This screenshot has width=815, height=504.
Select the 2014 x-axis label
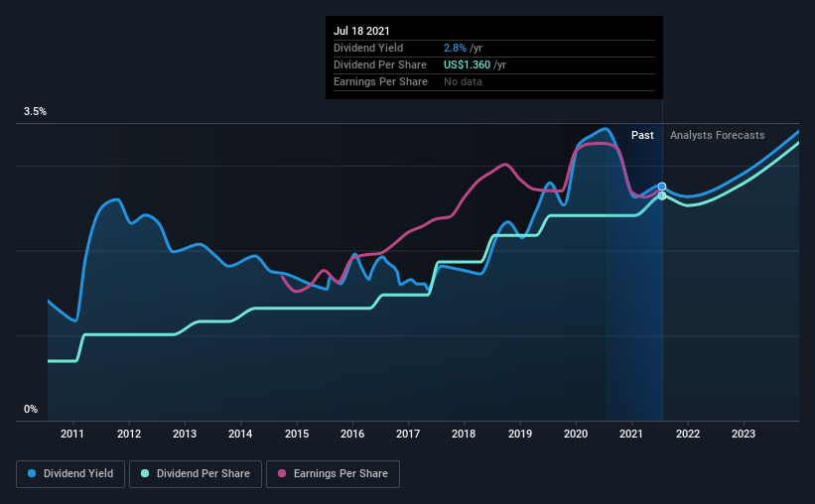(x=240, y=434)
